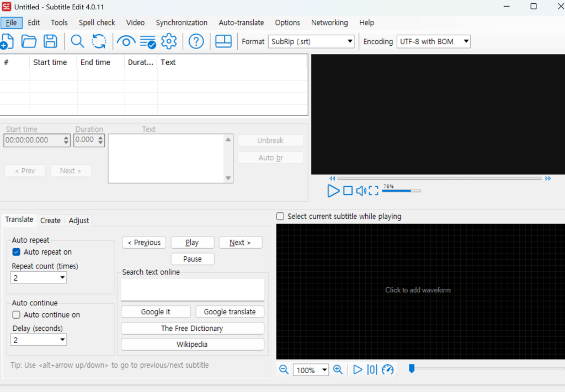The image size is (565, 392).
Task: Toggle layout chooser icon in toolbar
Action: coord(223,41)
